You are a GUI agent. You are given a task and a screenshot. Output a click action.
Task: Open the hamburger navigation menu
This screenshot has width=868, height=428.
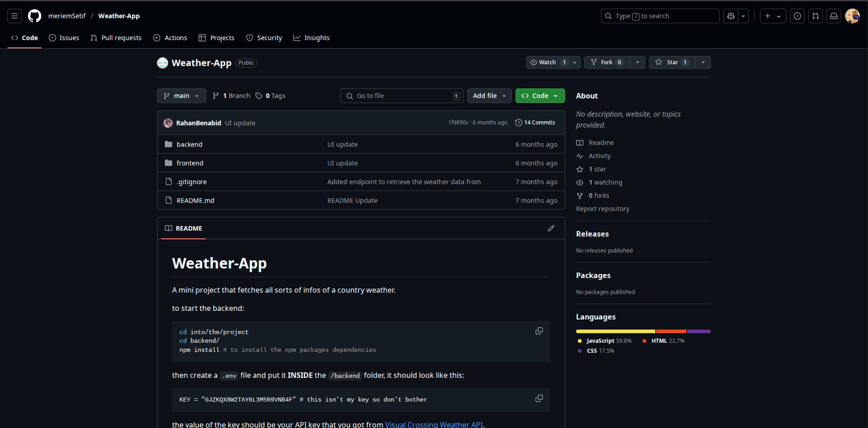tap(15, 16)
